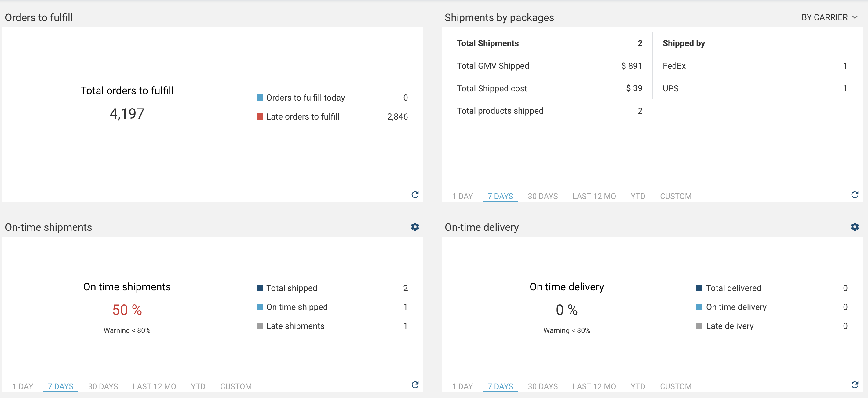This screenshot has width=868, height=398.
Task: Expand the BY CARRIER chevron arrow
Action: (855, 17)
